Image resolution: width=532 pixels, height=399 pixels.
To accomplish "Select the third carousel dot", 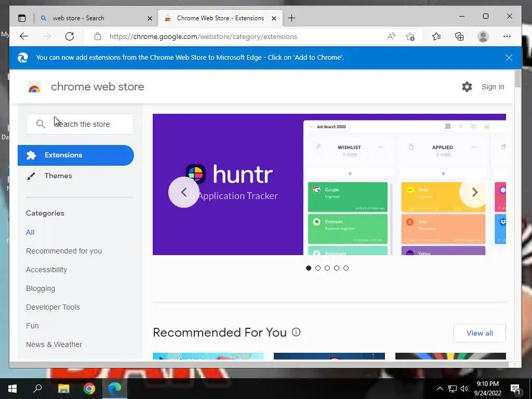I will pyautogui.click(x=327, y=268).
